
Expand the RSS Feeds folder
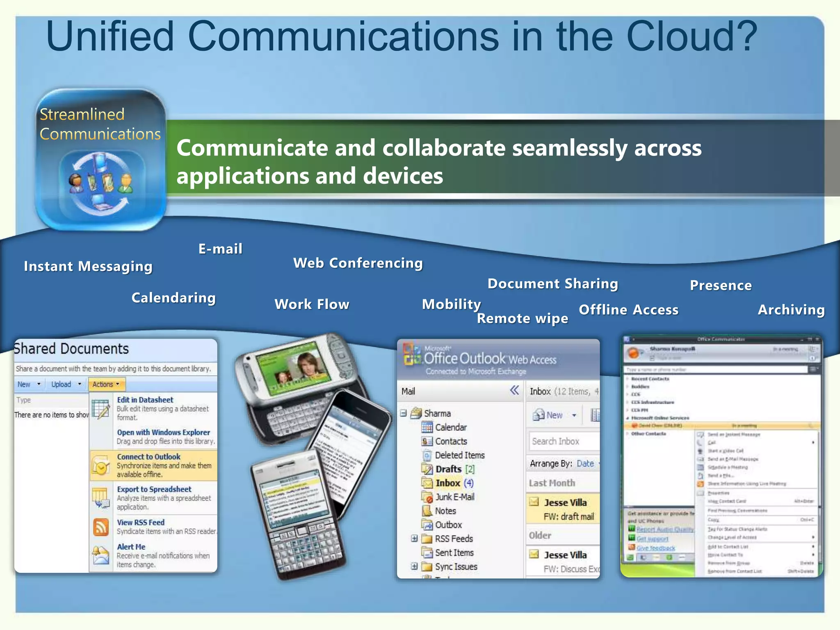click(414, 539)
